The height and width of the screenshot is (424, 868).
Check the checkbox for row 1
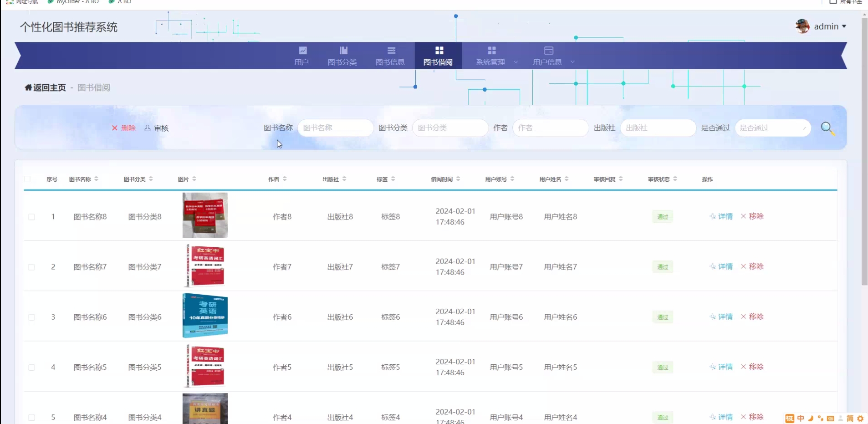click(x=32, y=217)
